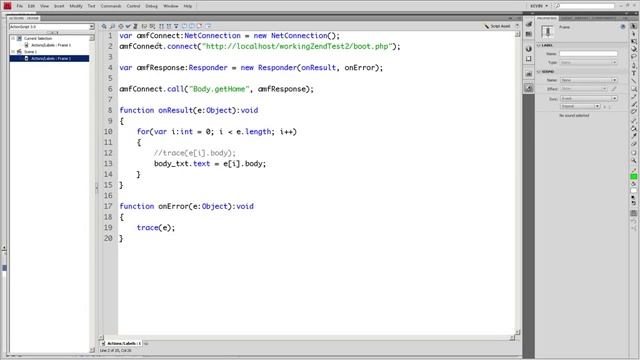The image size is (640, 360).
Task: Toggle Script Assist mode
Action: click(498, 26)
